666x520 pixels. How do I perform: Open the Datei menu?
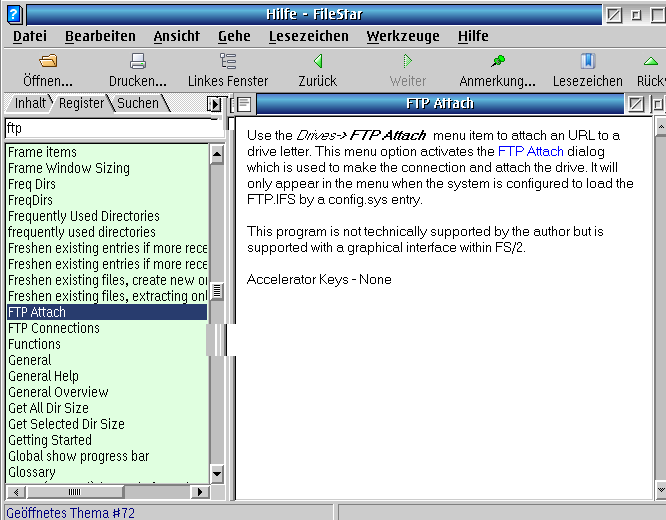coord(30,36)
